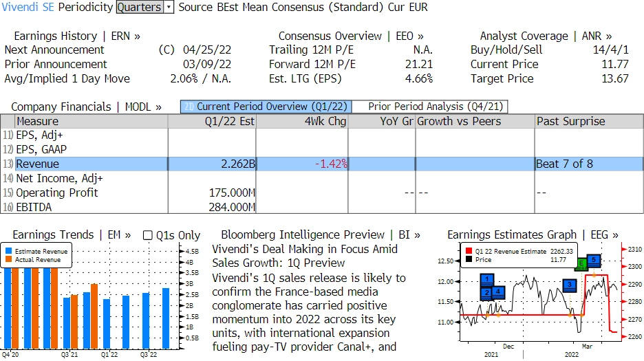Select the Operating Profit row

coord(321,193)
